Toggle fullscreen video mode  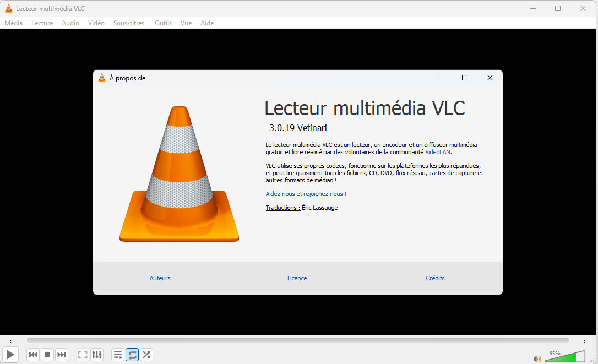point(83,355)
